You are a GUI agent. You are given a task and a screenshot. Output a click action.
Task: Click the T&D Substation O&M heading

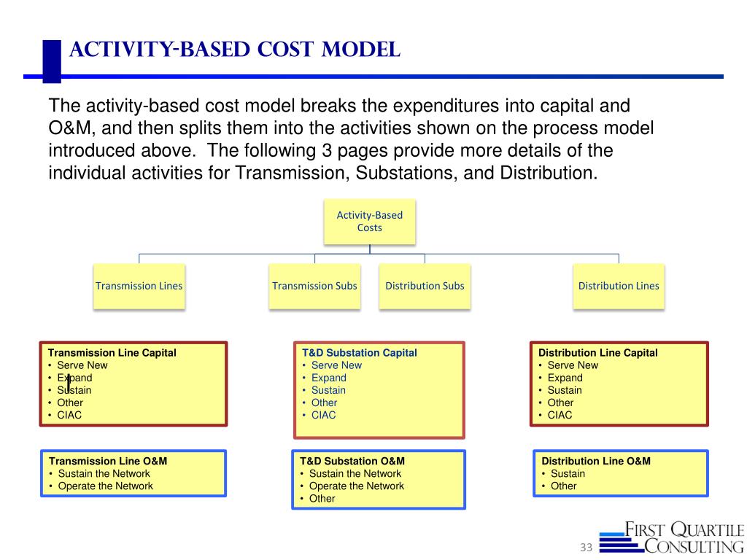(352, 461)
